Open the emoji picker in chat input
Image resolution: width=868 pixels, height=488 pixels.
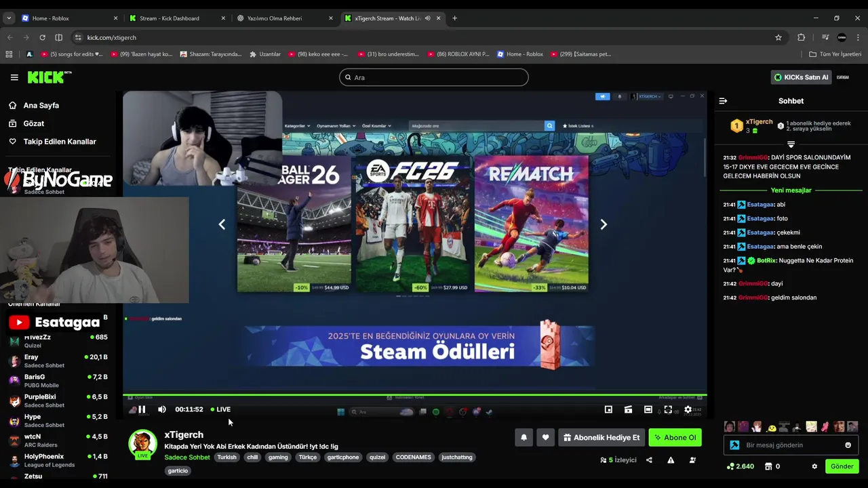click(x=848, y=445)
